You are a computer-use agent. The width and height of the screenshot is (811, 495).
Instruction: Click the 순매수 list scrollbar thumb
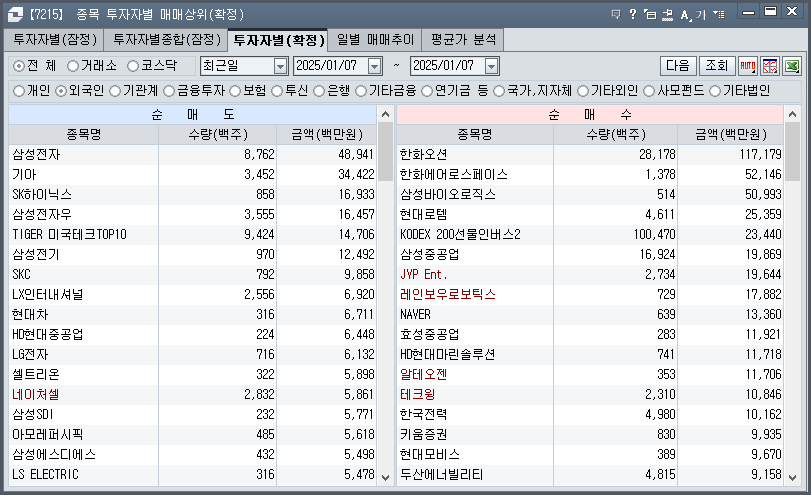tap(792, 152)
